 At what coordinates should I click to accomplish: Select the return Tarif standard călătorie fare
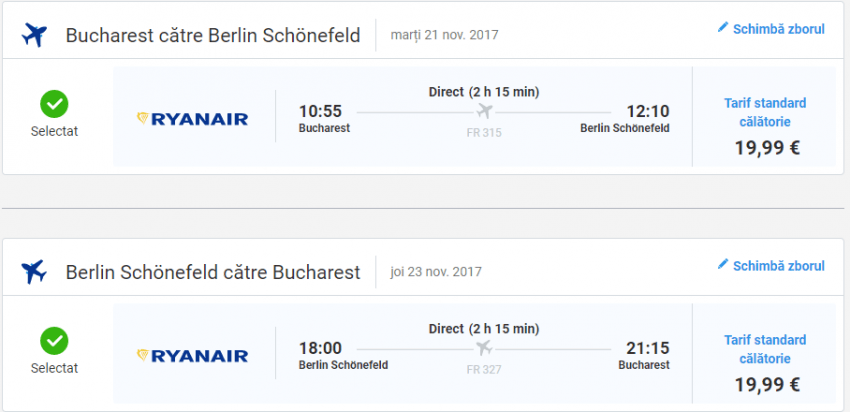click(765, 349)
